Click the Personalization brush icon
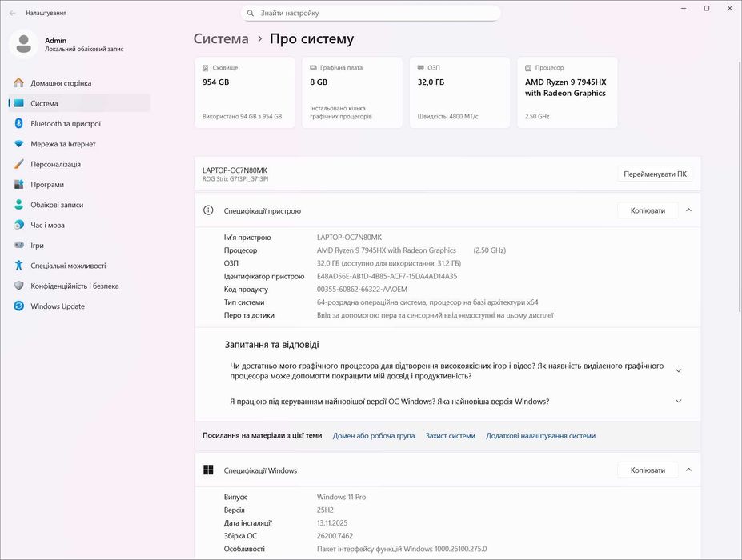 point(18,164)
